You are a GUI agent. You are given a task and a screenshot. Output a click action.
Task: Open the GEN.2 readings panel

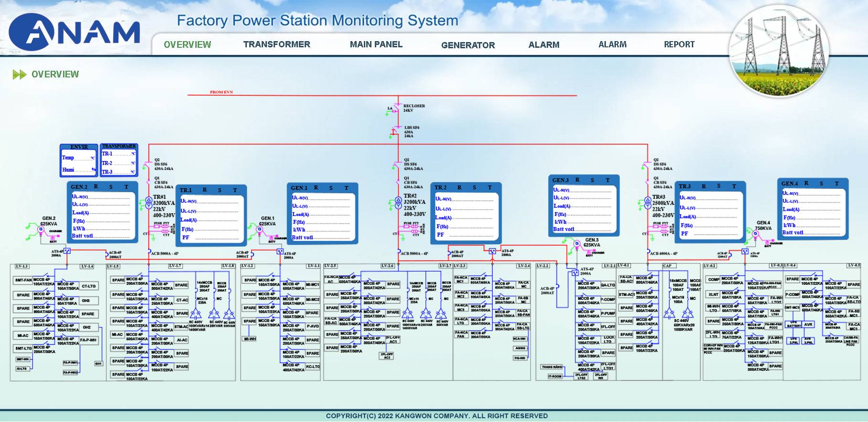pos(102,212)
